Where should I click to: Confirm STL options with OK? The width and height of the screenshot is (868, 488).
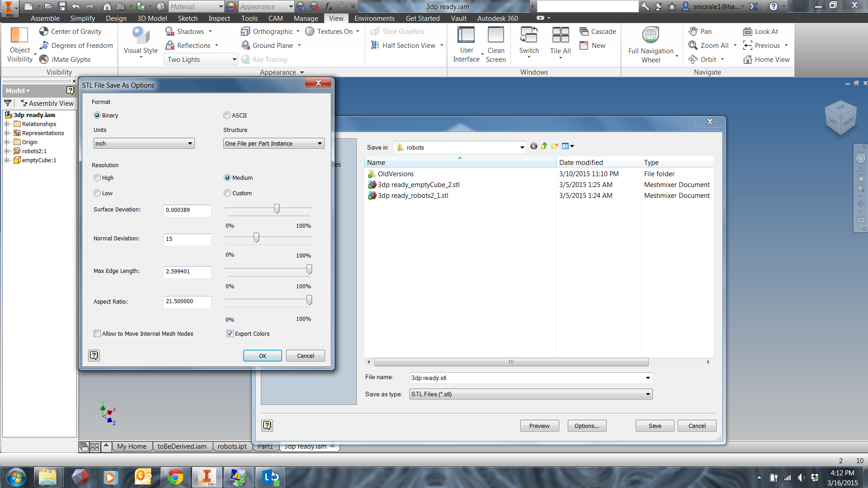pos(262,356)
